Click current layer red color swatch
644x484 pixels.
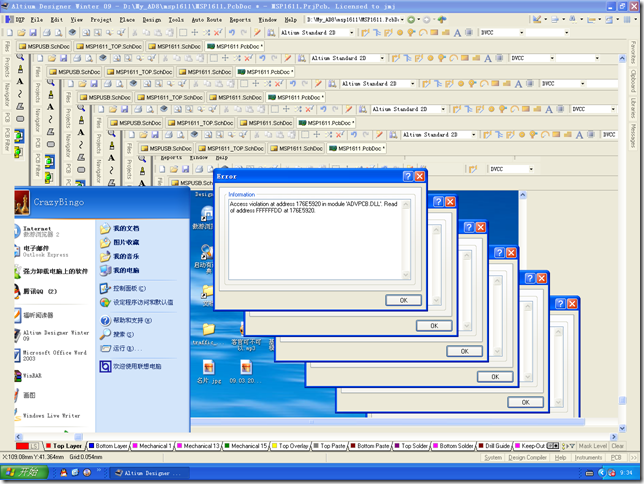click(22, 446)
